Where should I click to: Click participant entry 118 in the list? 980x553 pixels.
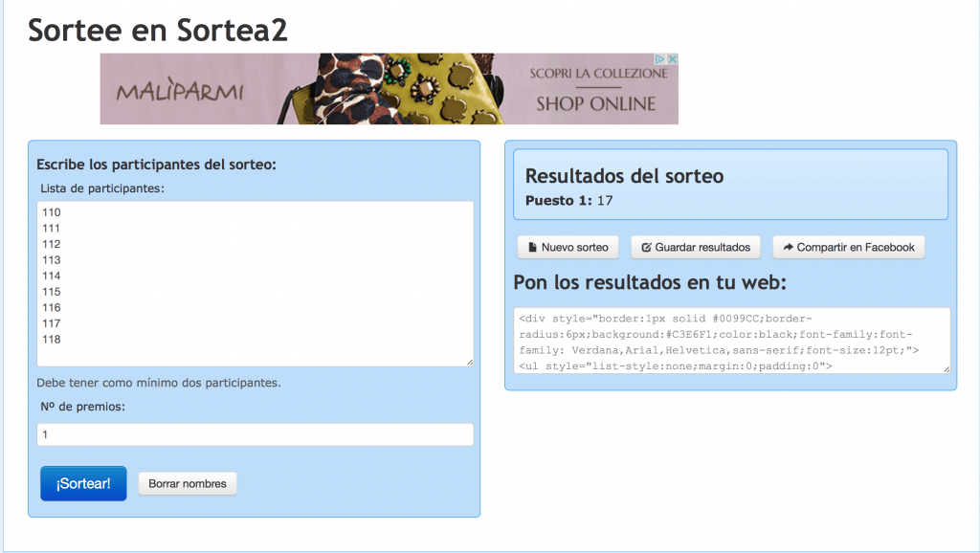[52, 340]
